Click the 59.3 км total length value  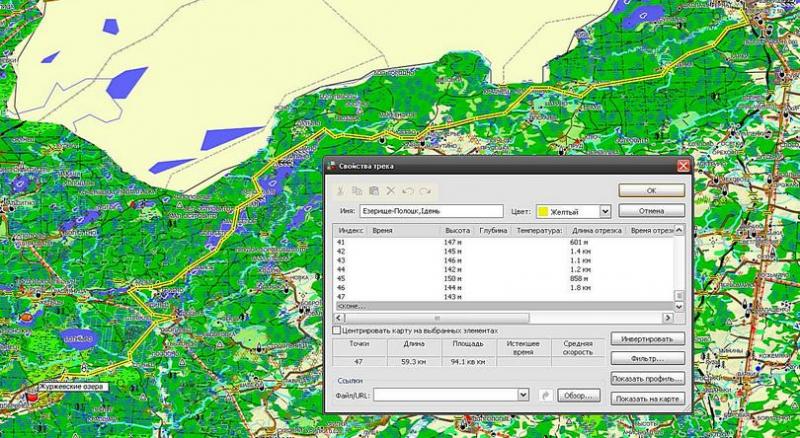point(414,361)
